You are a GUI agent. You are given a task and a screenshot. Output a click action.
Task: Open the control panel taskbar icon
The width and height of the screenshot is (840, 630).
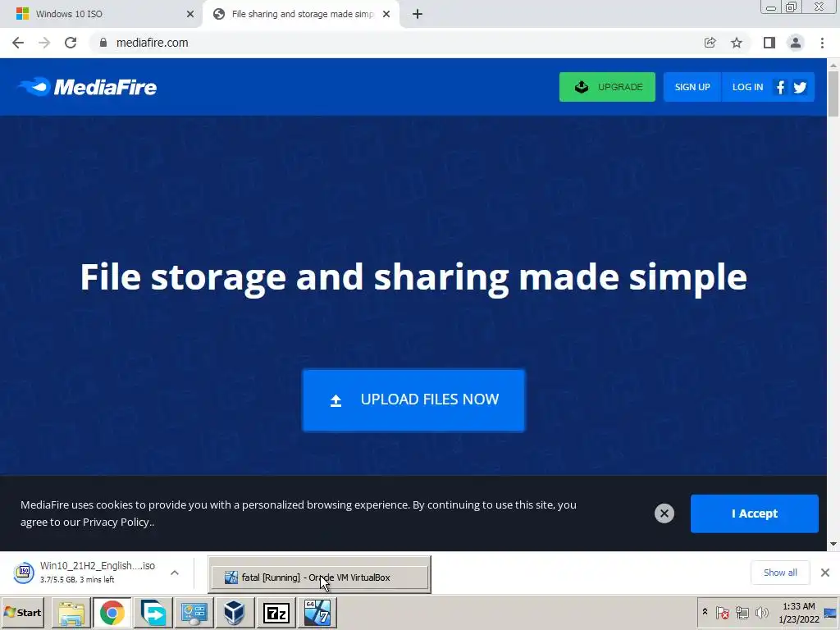194,613
